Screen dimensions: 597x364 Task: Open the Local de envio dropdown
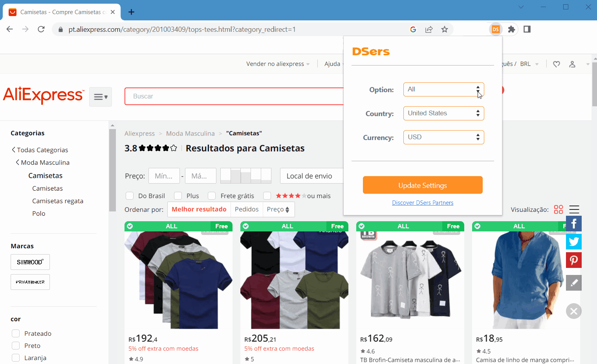[x=312, y=176]
